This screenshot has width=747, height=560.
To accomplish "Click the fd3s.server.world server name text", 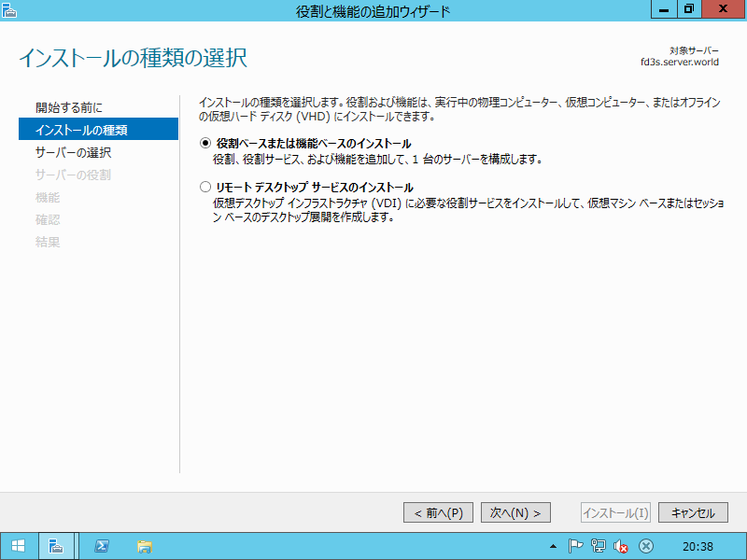I will click(x=680, y=63).
